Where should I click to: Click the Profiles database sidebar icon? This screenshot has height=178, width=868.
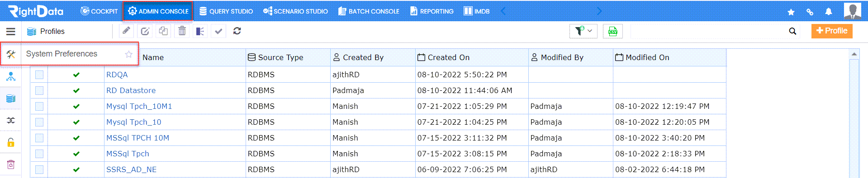click(x=11, y=98)
